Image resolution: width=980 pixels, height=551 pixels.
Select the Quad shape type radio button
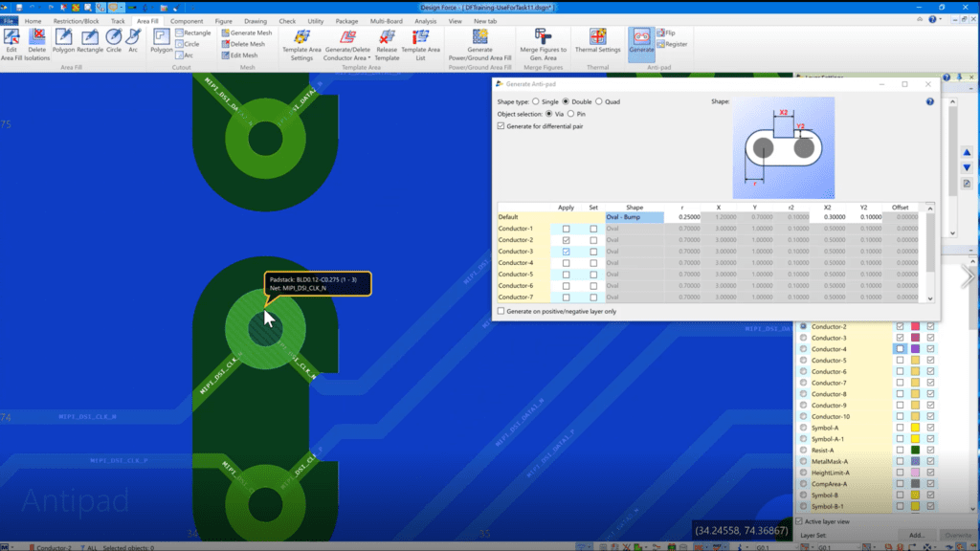coord(600,101)
